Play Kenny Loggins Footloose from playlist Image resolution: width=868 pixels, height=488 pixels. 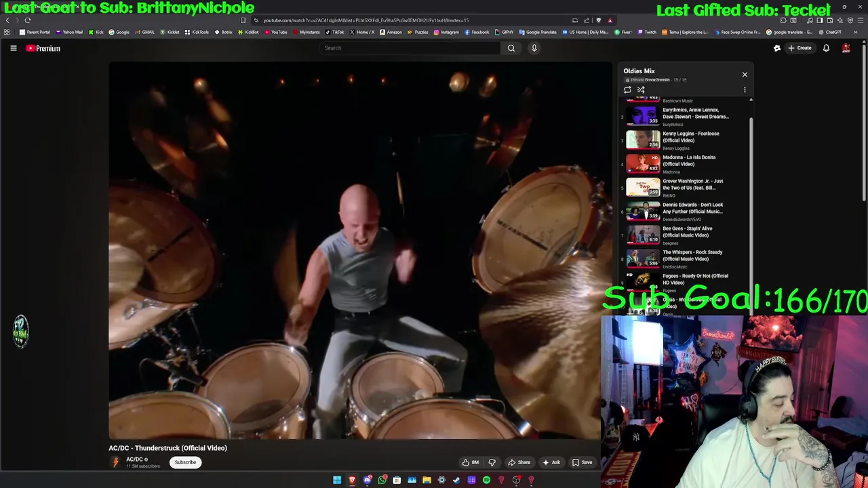(x=685, y=140)
